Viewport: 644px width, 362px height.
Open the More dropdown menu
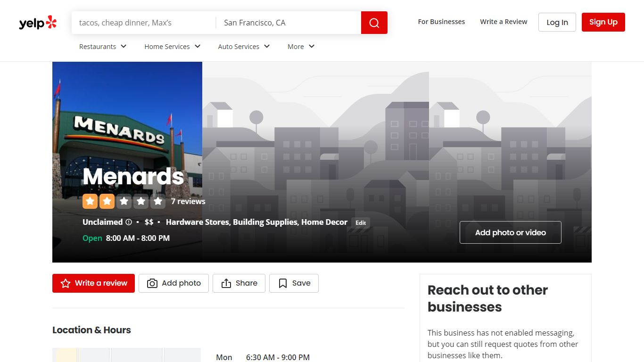click(x=301, y=46)
